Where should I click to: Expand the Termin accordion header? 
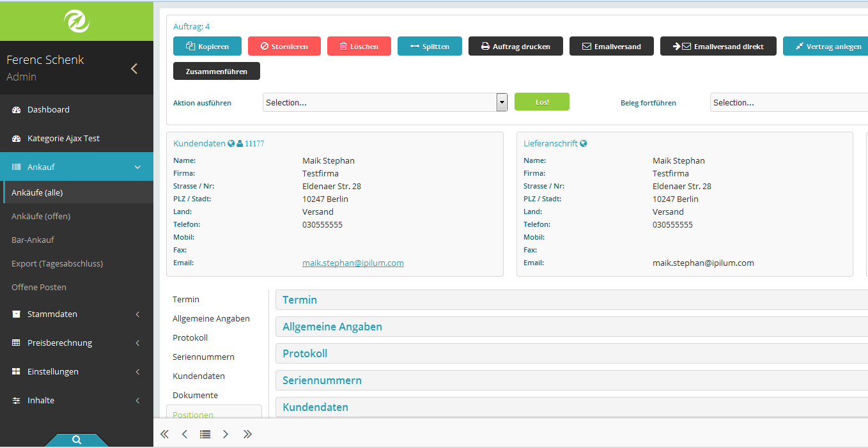tap(571, 300)
